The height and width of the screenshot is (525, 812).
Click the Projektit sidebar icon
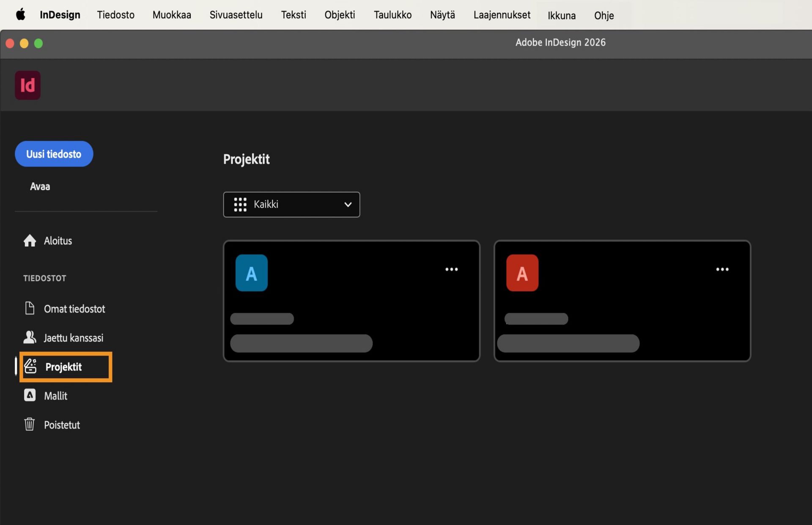point(30,366)
